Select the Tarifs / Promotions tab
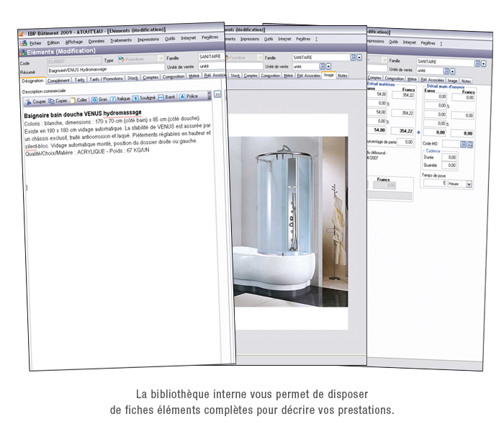This screenshot has height=432, width=504. click(106, 78)
